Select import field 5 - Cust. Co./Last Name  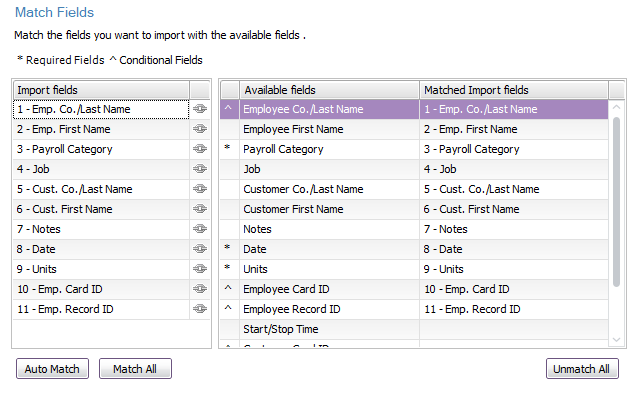tap(101, 189)
